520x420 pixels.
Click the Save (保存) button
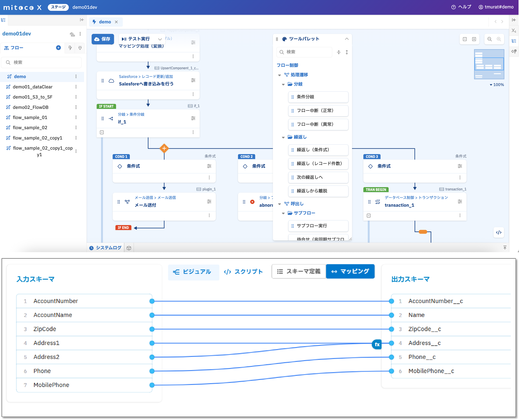(x=102, y=39)
